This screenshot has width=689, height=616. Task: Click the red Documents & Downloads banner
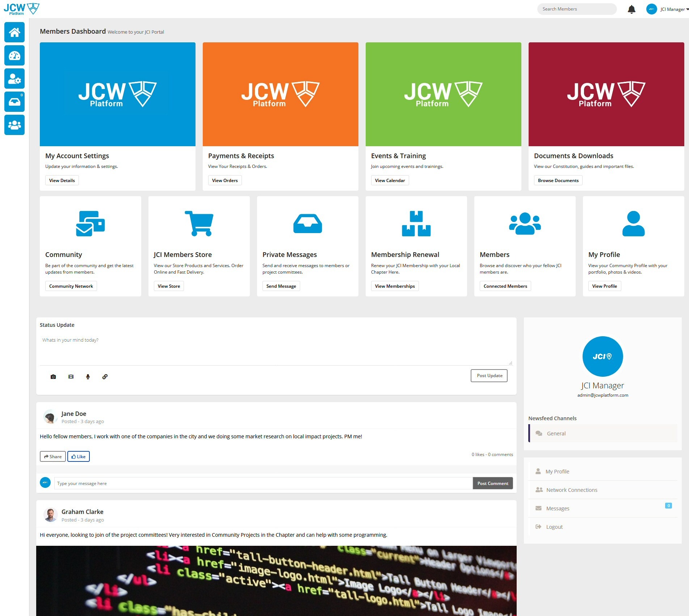(x=606, y=94)
